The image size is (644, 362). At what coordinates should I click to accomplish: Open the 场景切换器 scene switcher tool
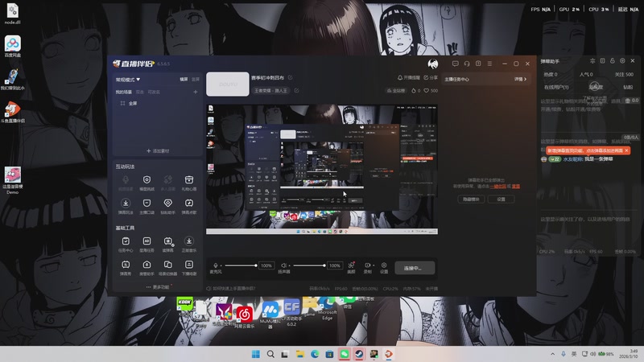pyautogui.click(x=167, y=268)
